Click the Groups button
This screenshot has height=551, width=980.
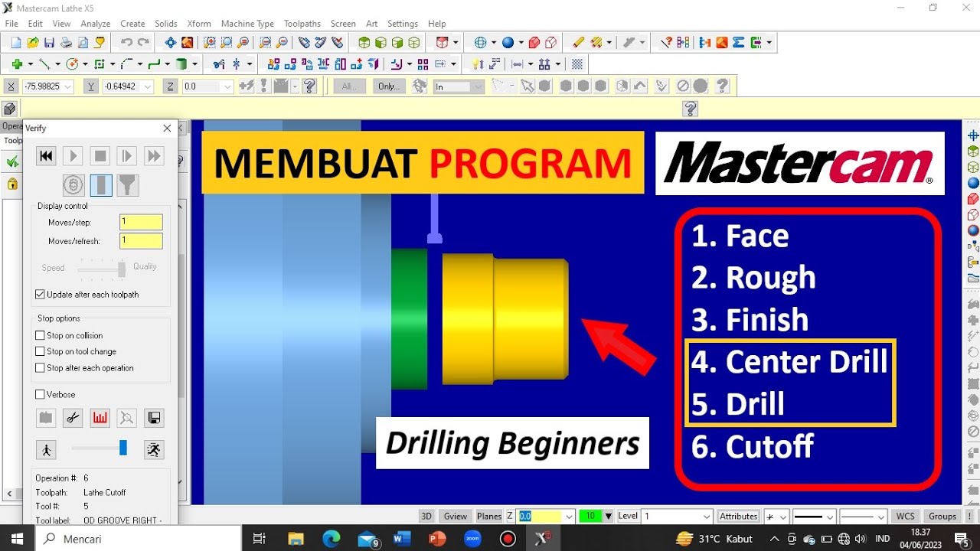pos(942,517)
